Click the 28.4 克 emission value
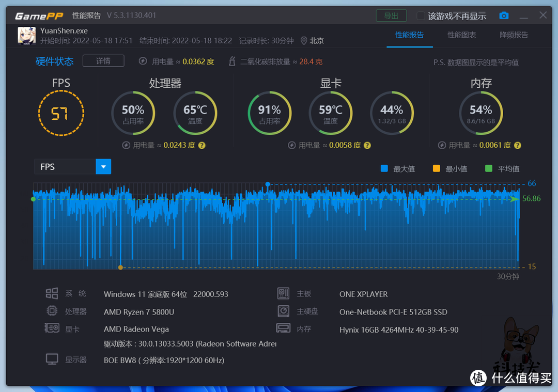558x392 pixels. click(311, 61)
